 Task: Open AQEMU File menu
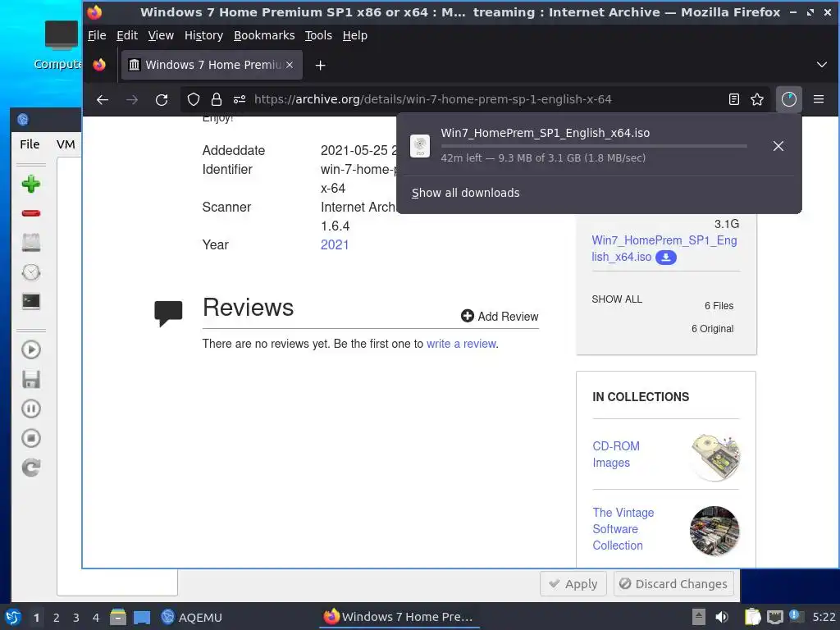(30, 144)
